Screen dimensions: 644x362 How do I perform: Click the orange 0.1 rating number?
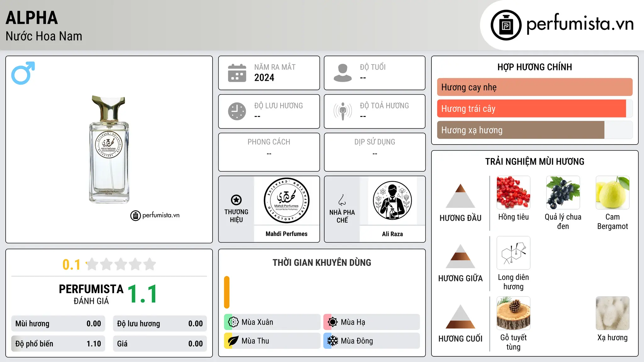click(71, 265)
